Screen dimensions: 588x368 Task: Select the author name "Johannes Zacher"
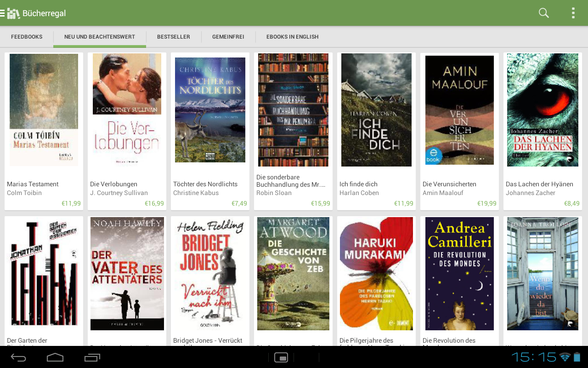531,193
